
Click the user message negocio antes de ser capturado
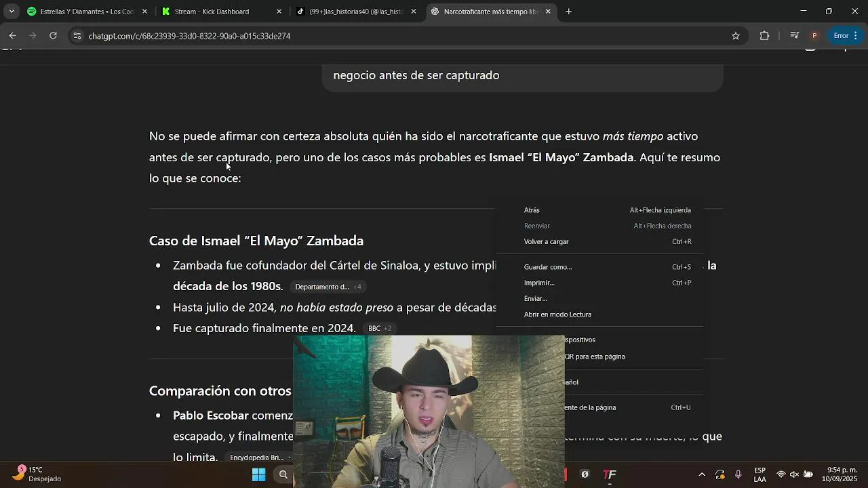416,75
